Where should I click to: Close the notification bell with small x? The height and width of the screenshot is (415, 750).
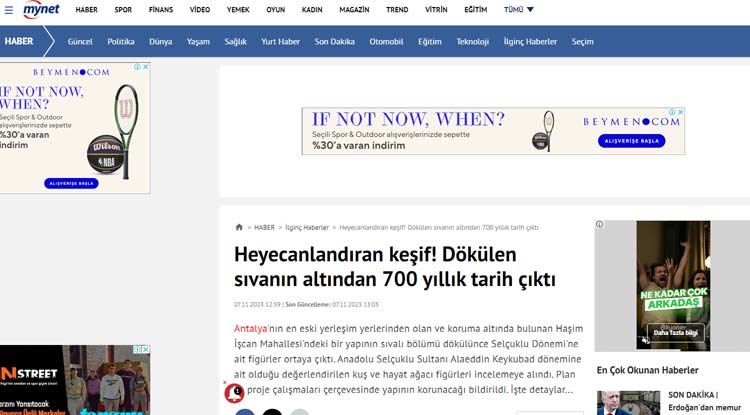(x=224, y=382)
